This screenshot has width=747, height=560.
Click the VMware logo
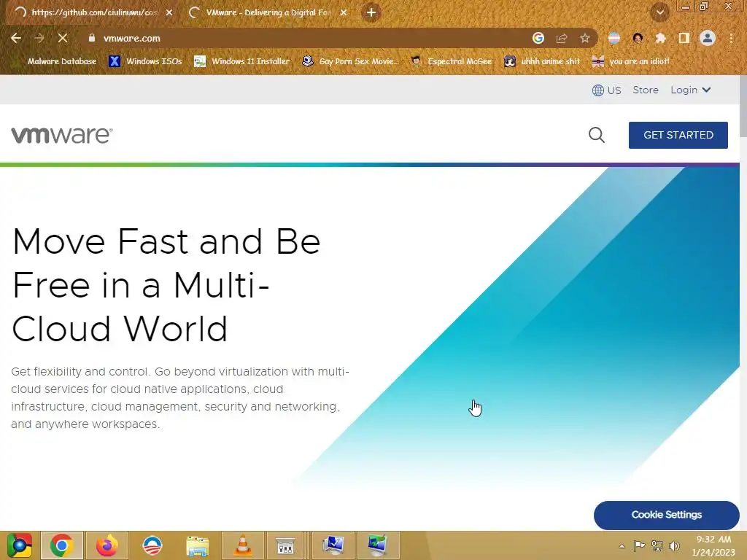62,135
